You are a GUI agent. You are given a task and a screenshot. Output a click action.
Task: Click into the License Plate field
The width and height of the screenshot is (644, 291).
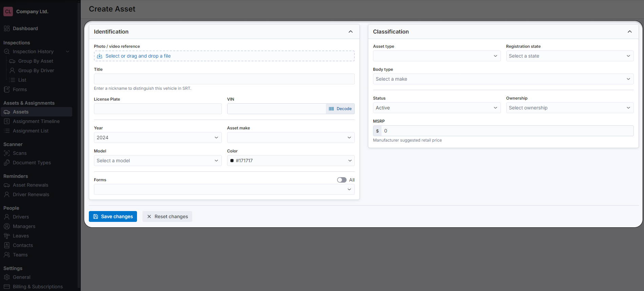(157, 109)
